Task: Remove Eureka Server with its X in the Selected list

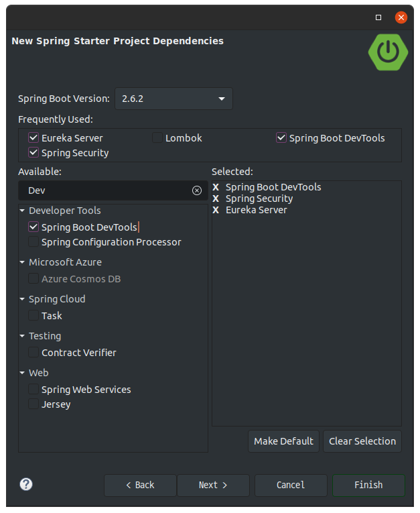Action: (216, 210)
